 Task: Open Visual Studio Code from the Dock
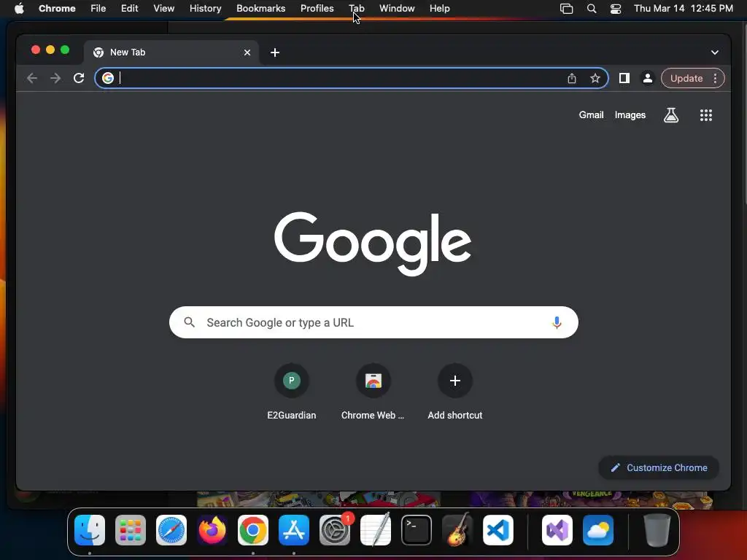tap(498, 530)
